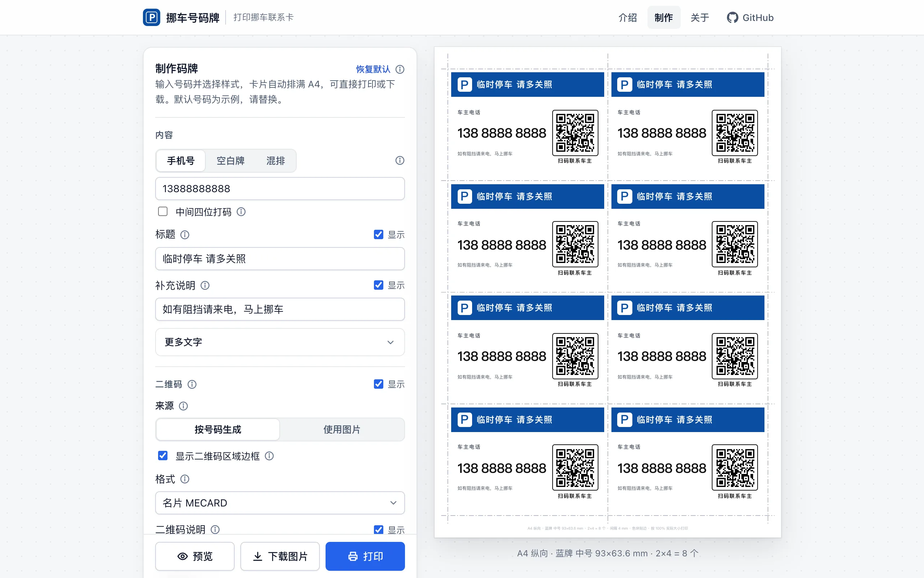Toggle 显示二维码区域边框 checkbox
Image resolution: width=924 pixels, height=578 pixels.
tap(163, 455)
